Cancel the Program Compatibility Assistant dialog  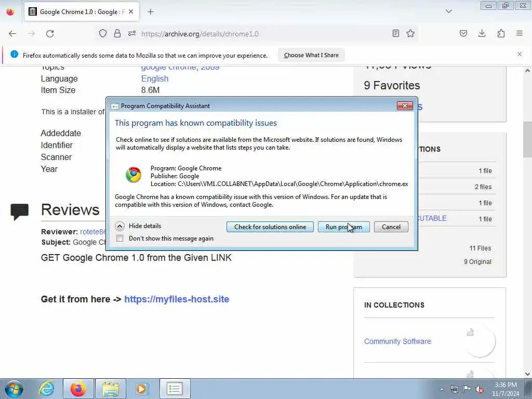(x=391, y=227)
